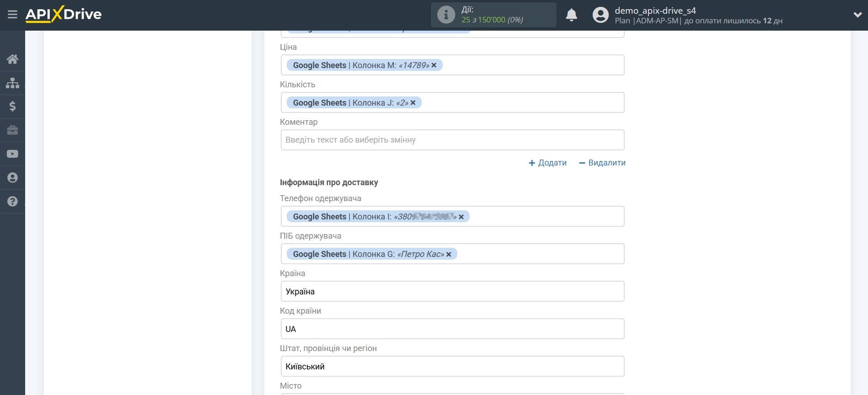Open the billing dollar sidebar icon
Screen dimensions: 868x395
pos(12,107)
